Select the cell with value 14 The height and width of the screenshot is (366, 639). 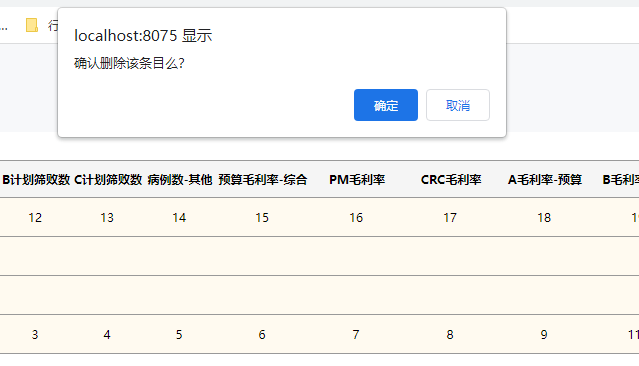(179, 218)
